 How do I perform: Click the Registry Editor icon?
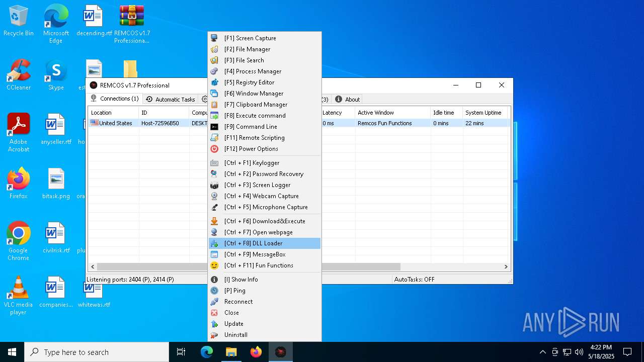(214, 82)
